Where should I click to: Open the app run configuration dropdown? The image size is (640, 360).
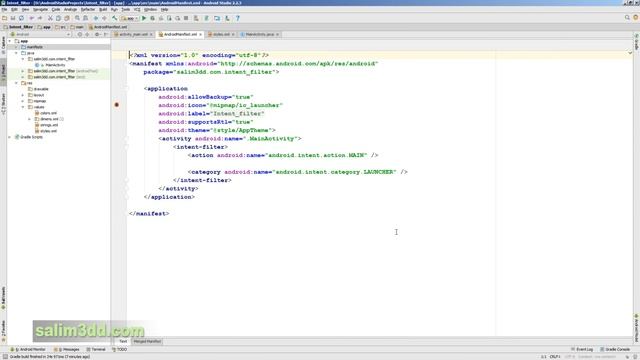pos(129,18)
